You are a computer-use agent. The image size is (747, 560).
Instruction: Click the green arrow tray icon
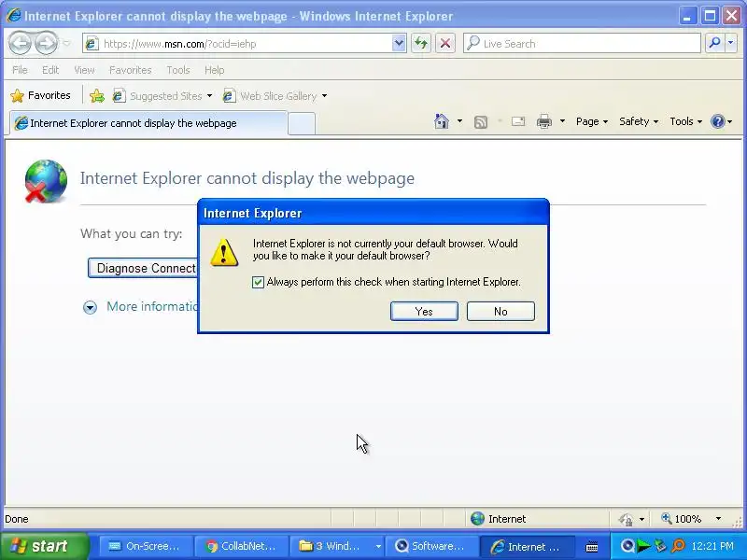[x=643, y=546]
